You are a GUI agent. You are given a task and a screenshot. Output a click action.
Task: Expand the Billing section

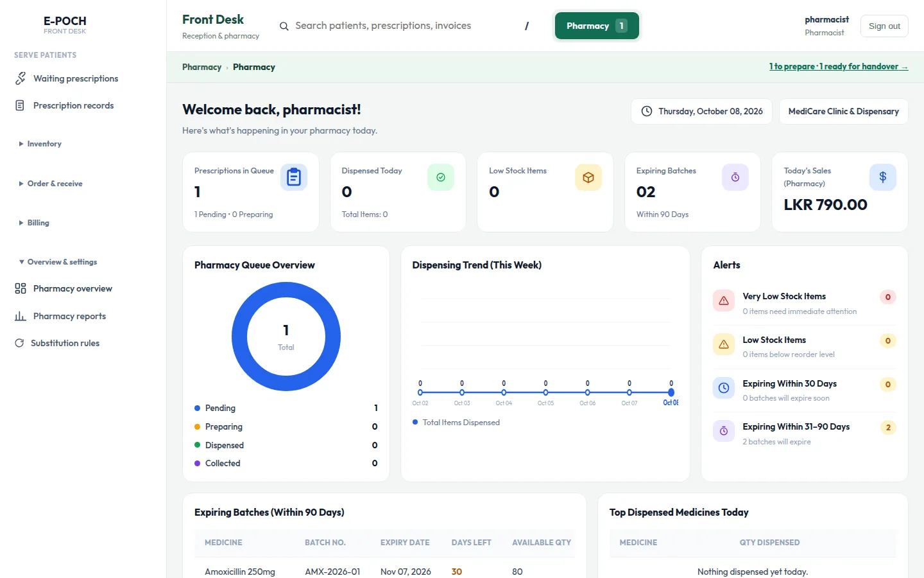(x=33, y=223)
